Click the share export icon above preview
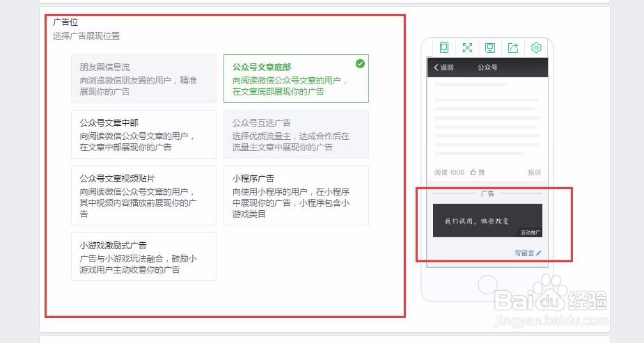Image resolution: width=644 pixels, height=343 pixels. 513,48
